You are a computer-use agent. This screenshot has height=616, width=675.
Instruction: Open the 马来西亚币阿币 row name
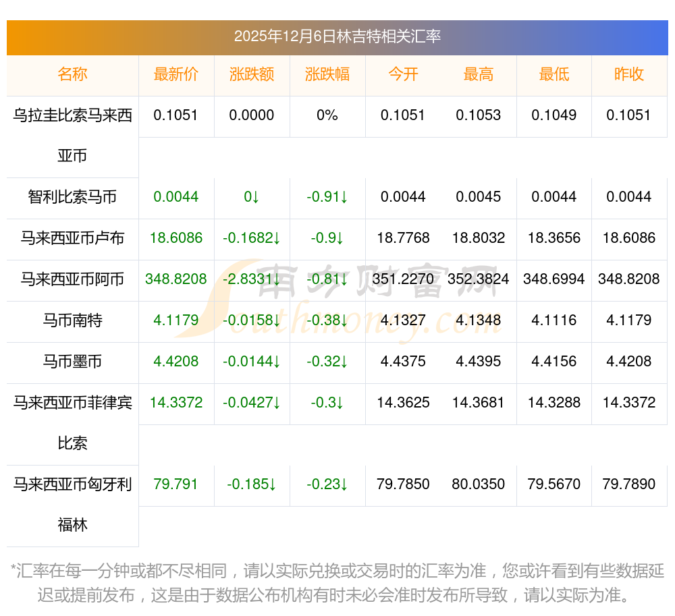pos(72,279)
